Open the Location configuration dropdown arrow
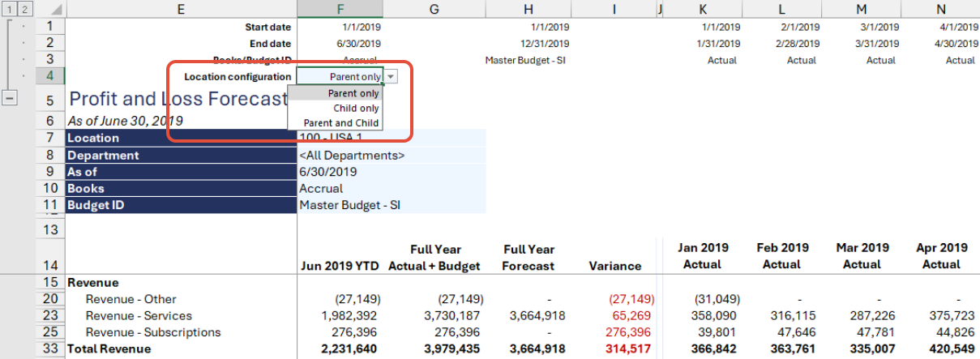Viewport: 980px width, 359px height. pyautogui.click(x=391, y=76)
